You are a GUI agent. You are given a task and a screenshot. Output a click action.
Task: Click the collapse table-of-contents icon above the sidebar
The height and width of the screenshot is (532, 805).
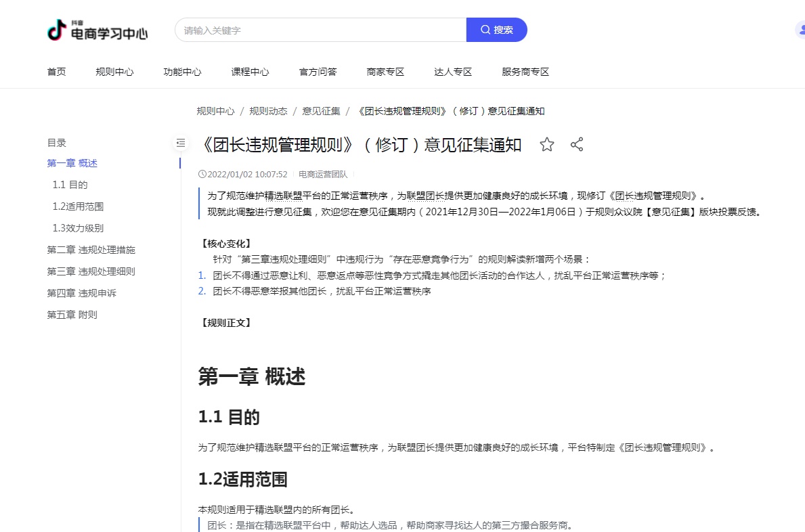coord(180,143)
